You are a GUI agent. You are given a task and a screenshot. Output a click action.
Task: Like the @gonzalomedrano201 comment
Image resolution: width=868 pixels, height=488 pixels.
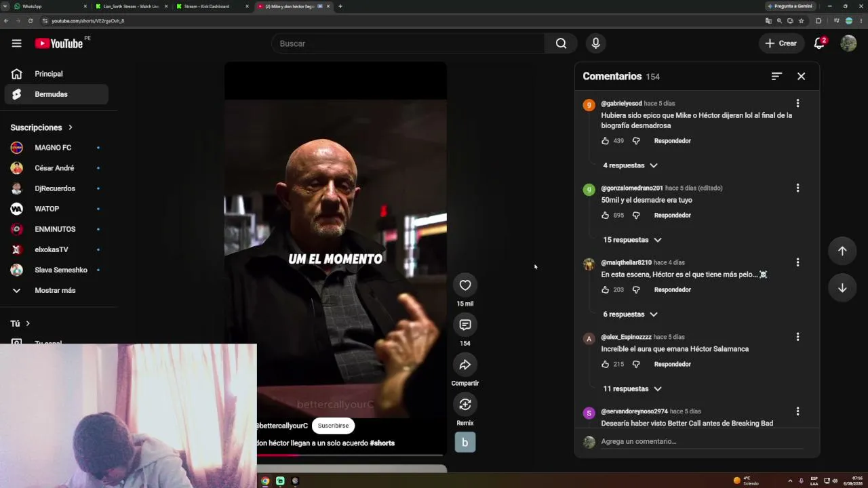point(605,216)
